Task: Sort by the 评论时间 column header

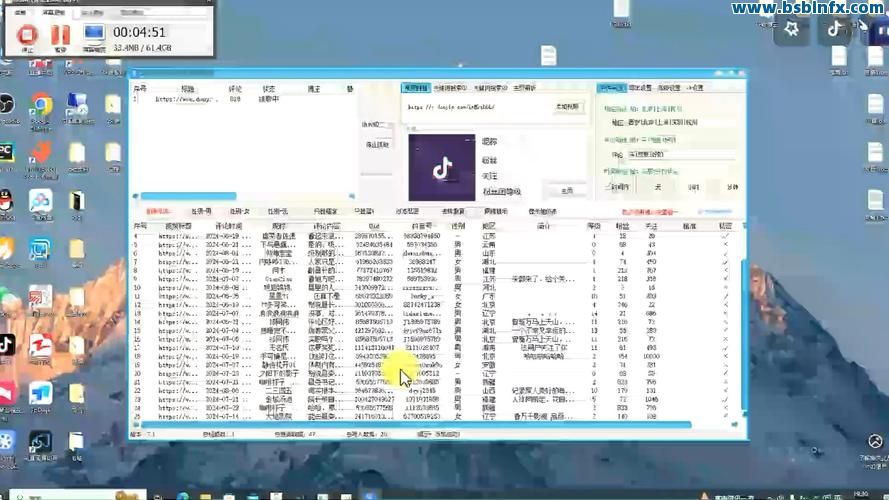Action: point(228,226)
